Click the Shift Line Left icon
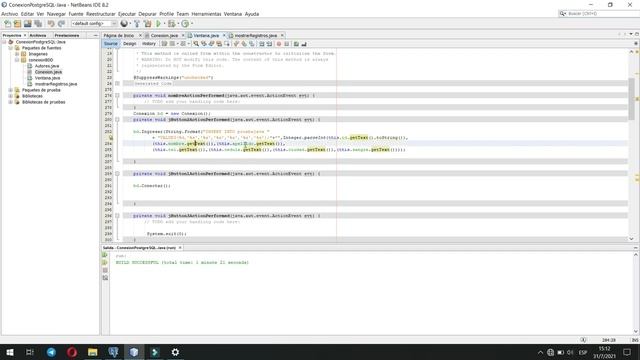The image size is (640, 360). tap(262, 44)
